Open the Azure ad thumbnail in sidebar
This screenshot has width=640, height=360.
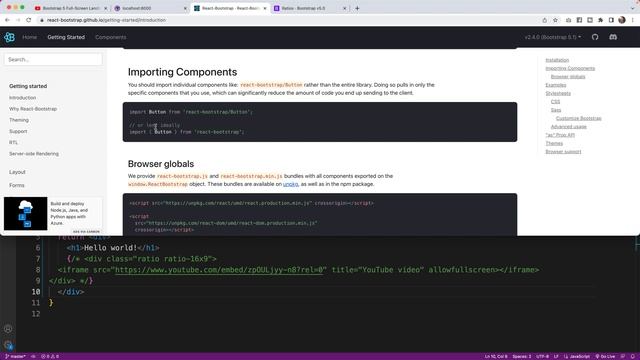point(26,213)
